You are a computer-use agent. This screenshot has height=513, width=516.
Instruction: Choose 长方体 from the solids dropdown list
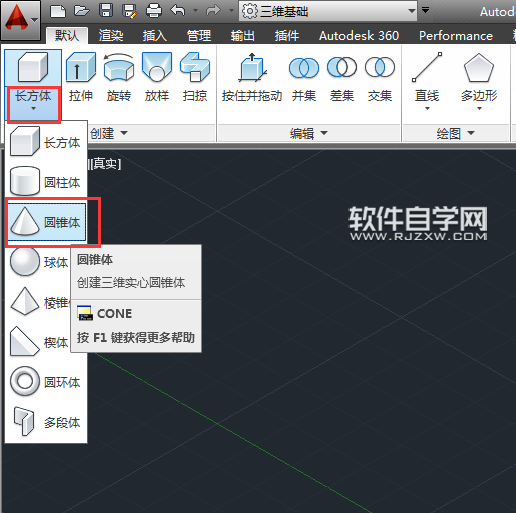46,142
